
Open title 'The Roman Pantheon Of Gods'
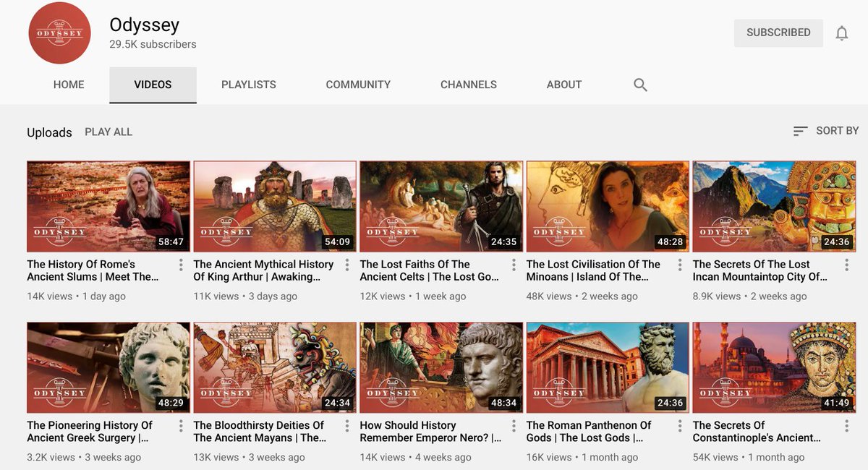[589, 432]
